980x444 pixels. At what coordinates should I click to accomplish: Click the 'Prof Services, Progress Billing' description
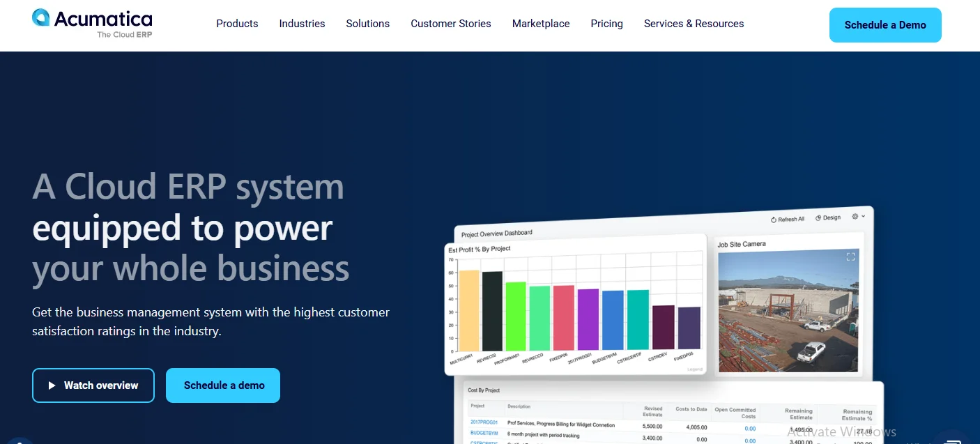[x=561, y=424]
